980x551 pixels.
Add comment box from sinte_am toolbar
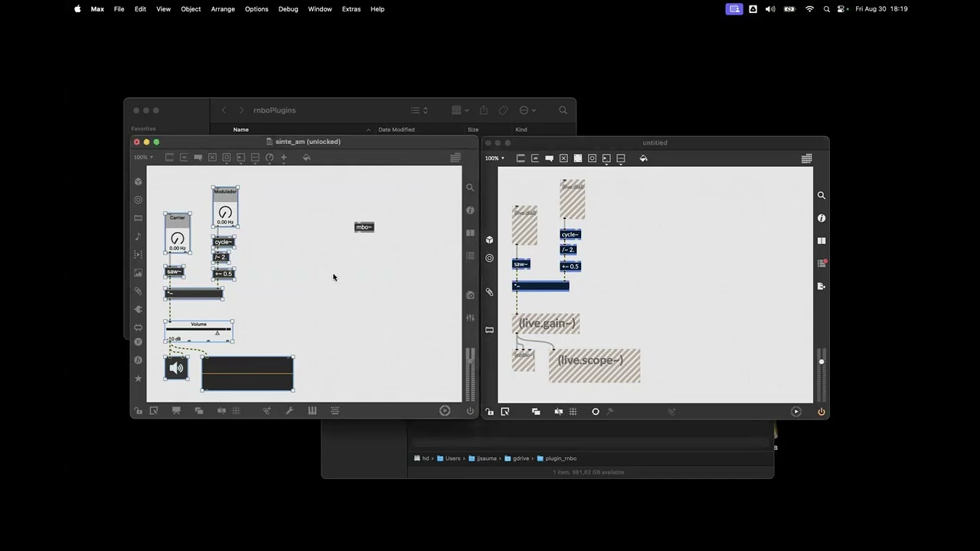tap(198, 158)
